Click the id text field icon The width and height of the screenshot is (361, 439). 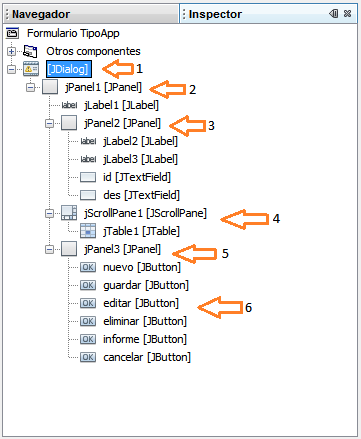[88, 177]
